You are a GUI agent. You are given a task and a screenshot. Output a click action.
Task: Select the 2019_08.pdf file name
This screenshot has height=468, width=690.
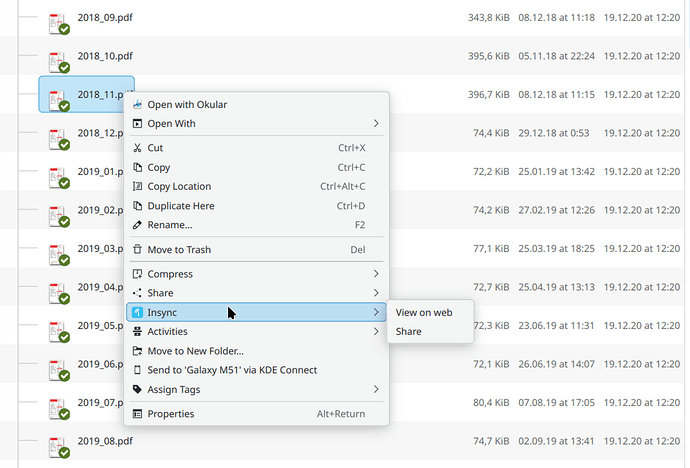click(x=104, y=440)
